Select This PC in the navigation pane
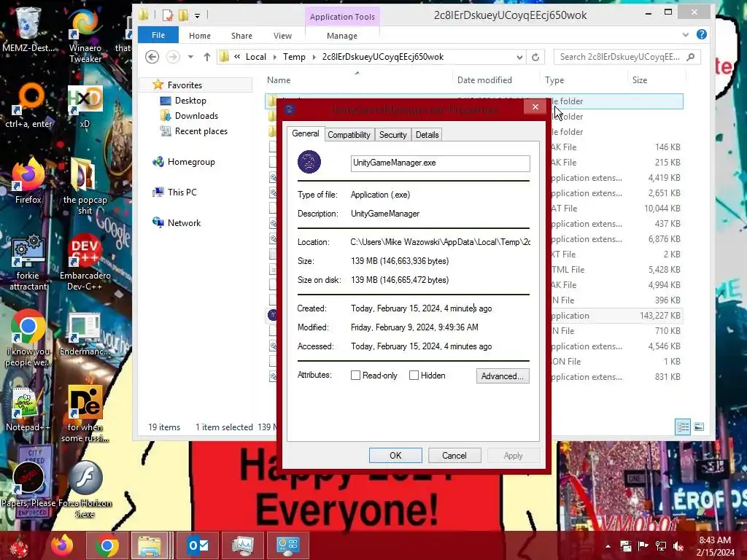747x560 pixels. [182, 192]
